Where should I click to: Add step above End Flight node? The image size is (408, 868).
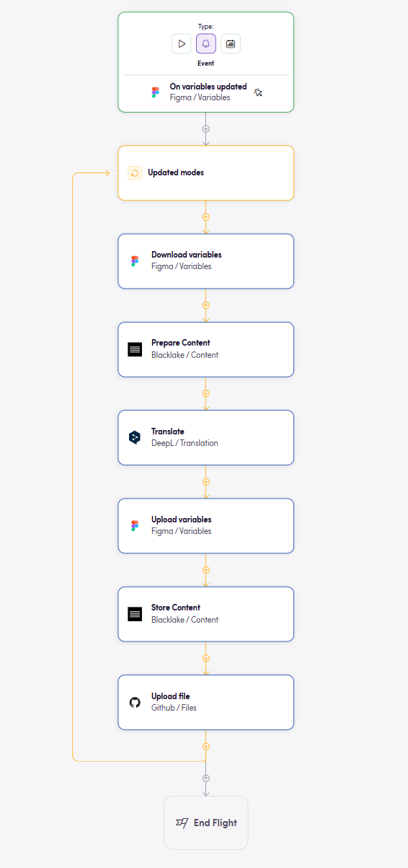point(206,778)
